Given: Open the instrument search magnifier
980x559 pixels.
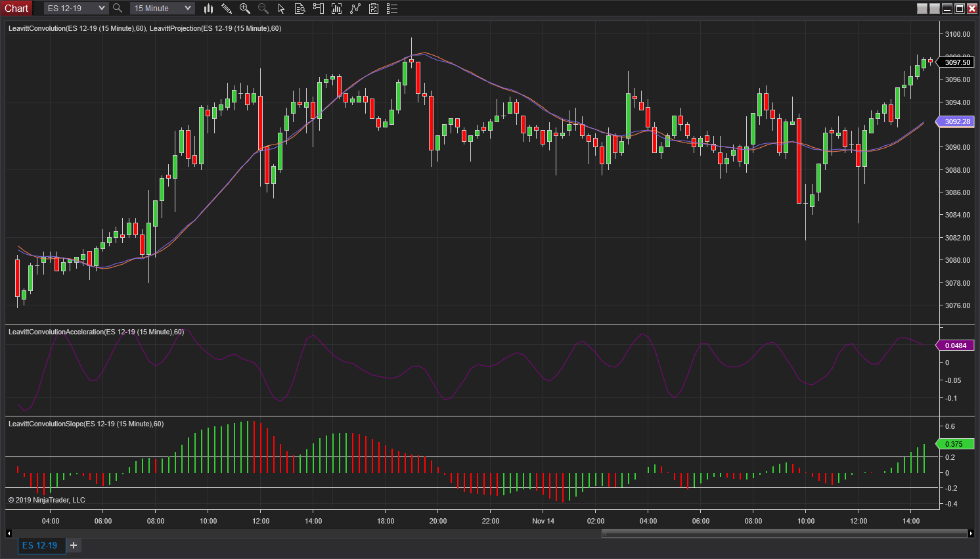Looking at the screenshot, I should [x=118, y=8].
